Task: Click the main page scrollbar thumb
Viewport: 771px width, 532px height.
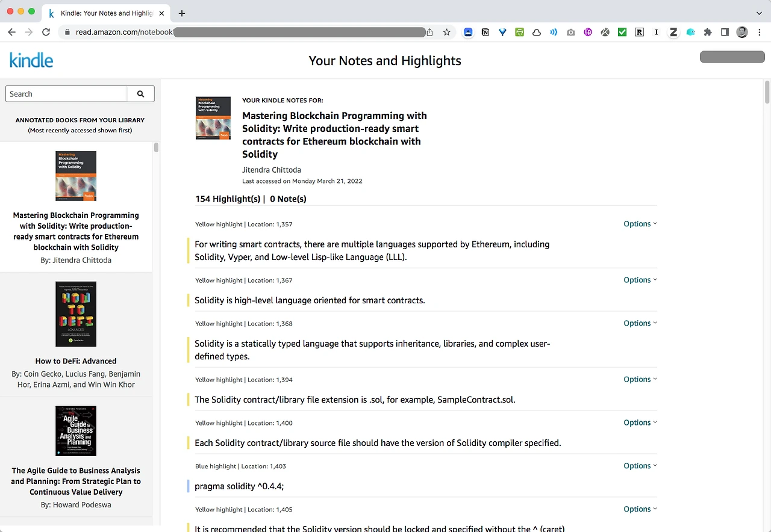Action: pyautogui.click(x=767, y=91)
